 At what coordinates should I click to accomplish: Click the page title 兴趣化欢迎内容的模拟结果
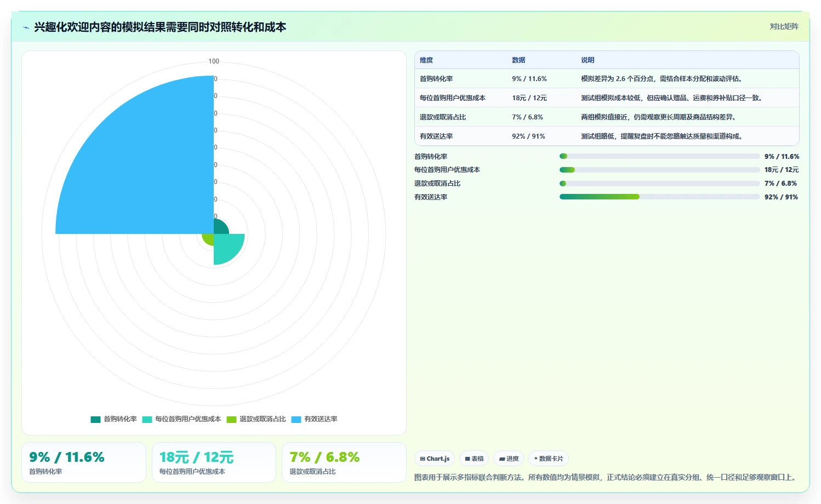(160, 27)
